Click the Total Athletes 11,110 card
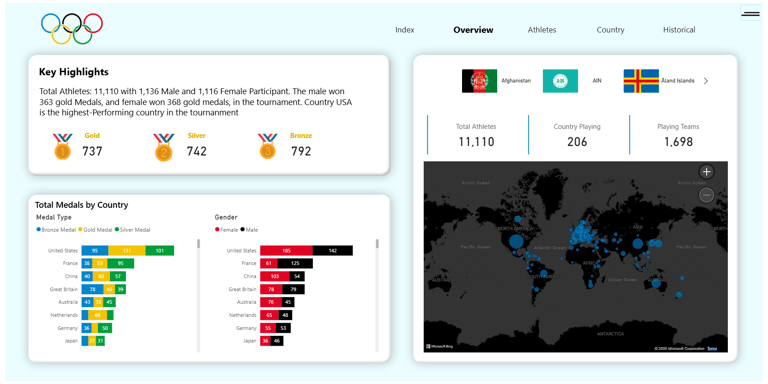The image size is (768, 384). pyautogui.click(x=476, y=135)
